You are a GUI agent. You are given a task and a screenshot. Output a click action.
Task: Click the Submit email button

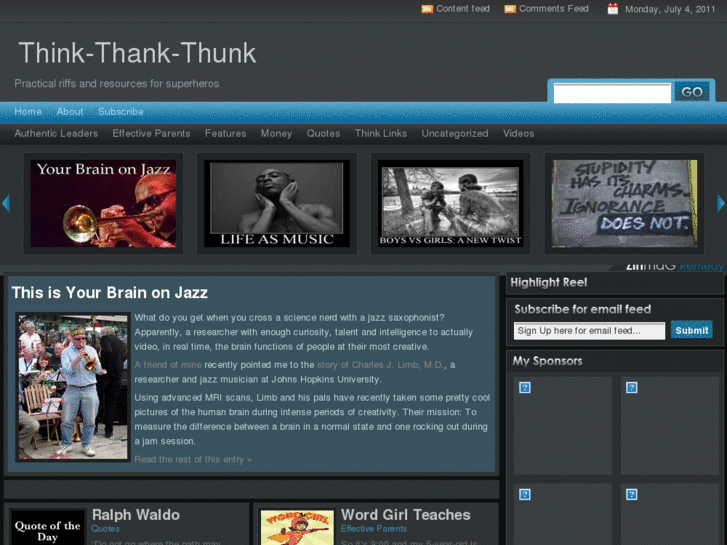click(x=692, y=330)
